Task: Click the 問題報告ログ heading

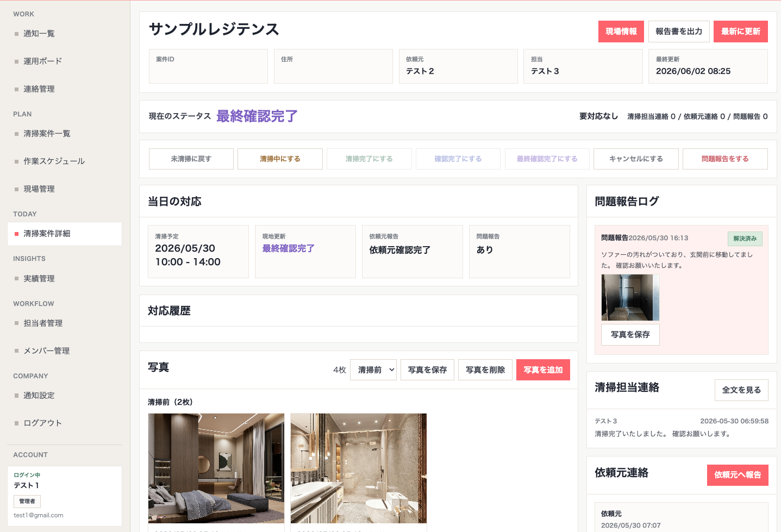Action: [627, 202]
